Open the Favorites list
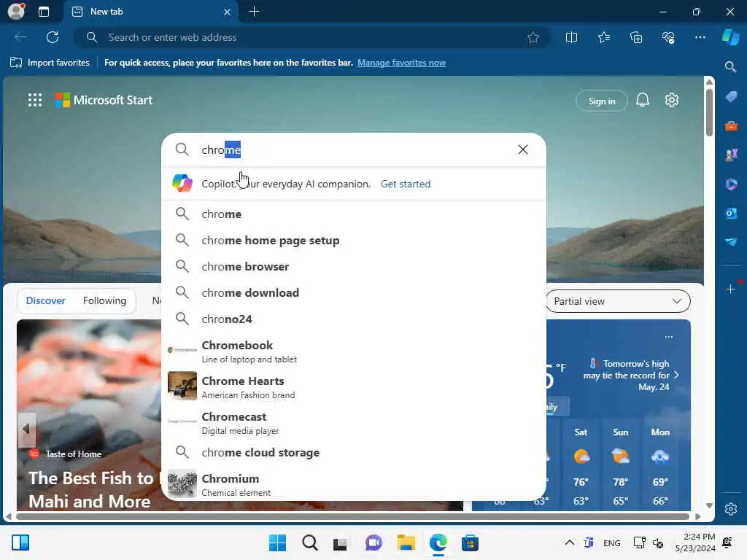The height and width of the screenshot is (560, 747). click(603, 37)
